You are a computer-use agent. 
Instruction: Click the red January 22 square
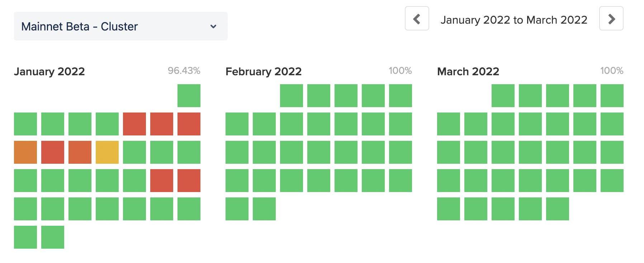(x=189, y=181)
